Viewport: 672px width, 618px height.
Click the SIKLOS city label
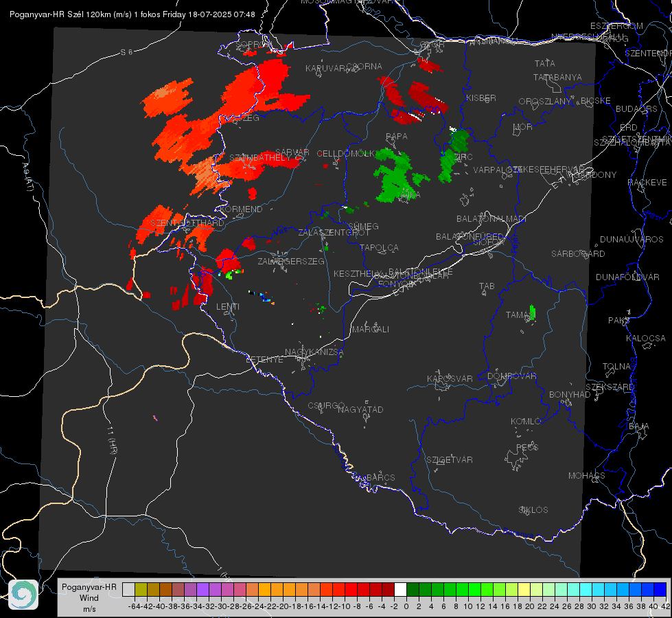(x=533, y=510)
